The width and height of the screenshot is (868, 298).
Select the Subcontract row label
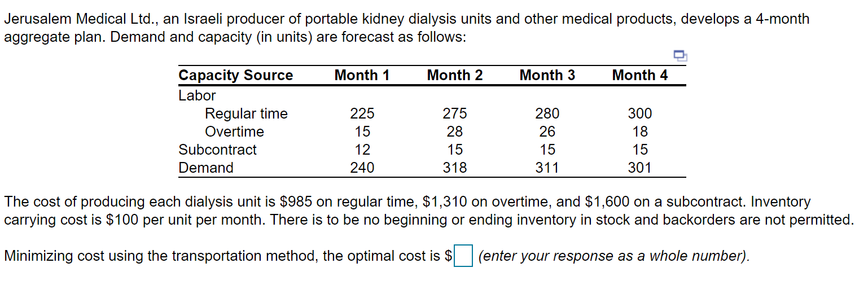pyautogui.click(x=217, y=150)
